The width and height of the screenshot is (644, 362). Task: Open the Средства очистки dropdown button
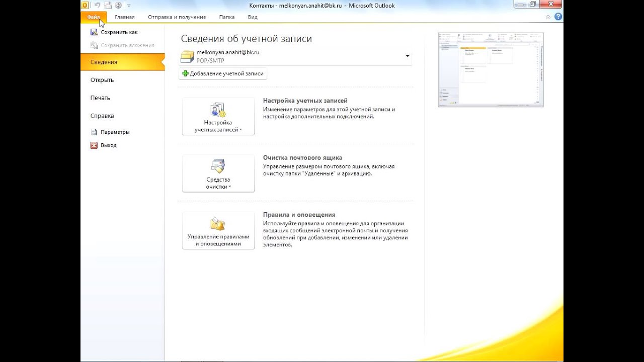[218, 173]
